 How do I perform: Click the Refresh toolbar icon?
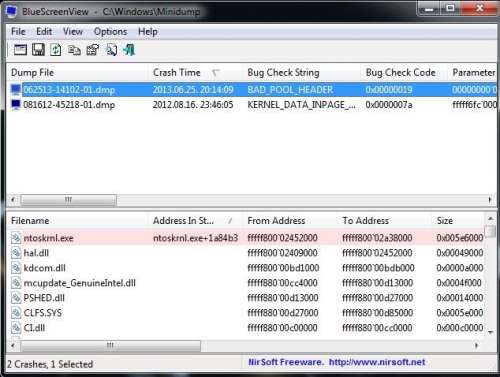coord(56,50)
